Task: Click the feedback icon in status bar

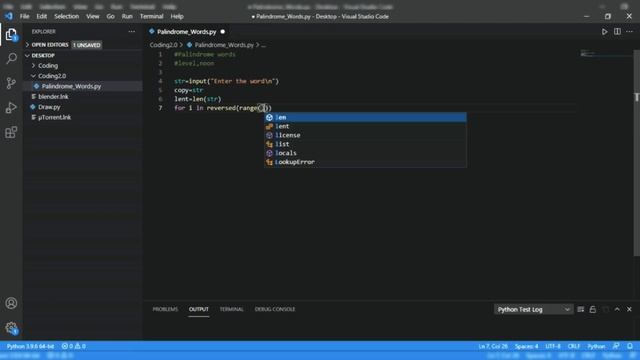Action: [616, 346]
